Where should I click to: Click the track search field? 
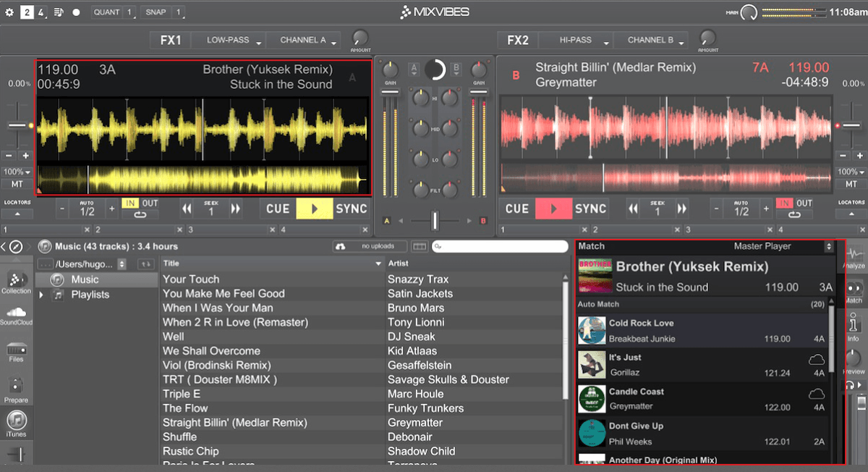coord(500,247)
